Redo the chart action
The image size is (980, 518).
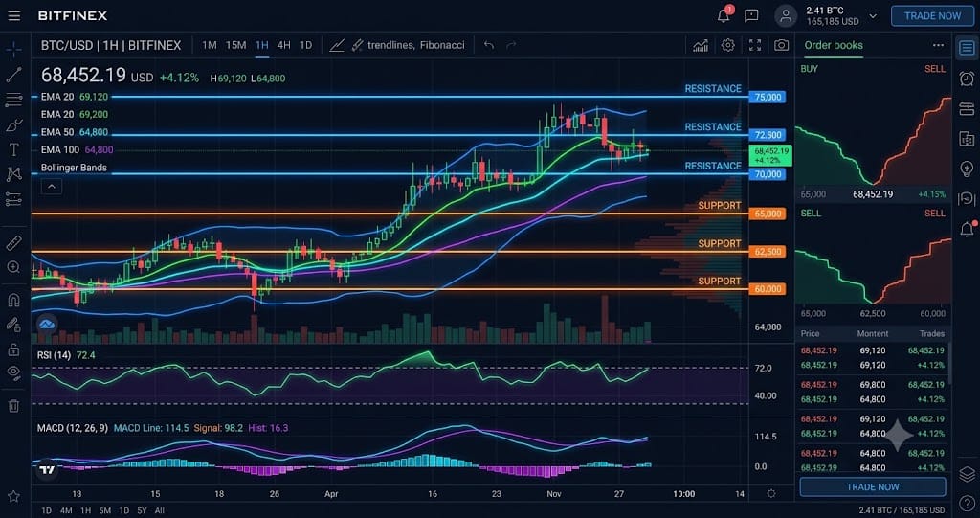[511, 45]
